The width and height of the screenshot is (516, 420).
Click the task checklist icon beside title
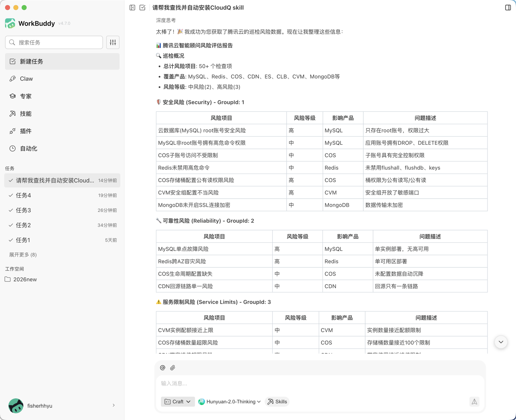click(x=143, y=7)
